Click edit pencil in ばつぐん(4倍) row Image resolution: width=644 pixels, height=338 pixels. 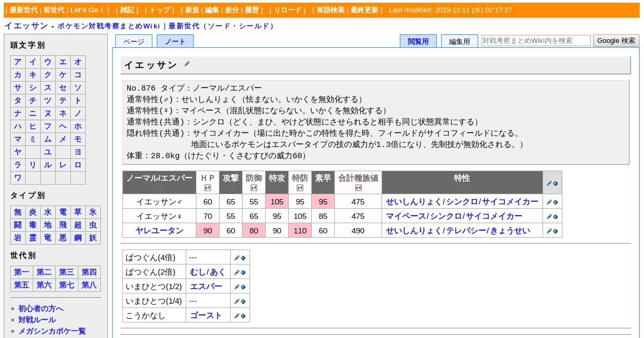point(237,258)
